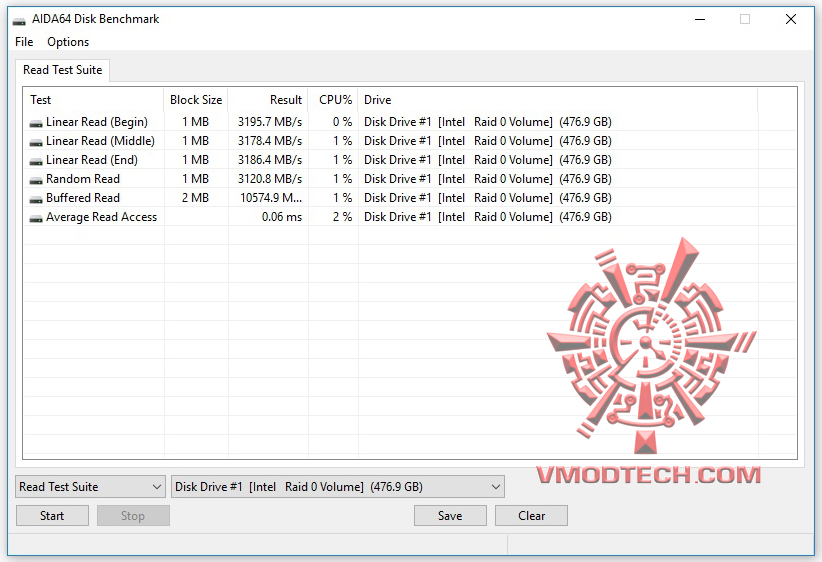The image size is (822, 562).
Task: Click the drive icon beside Linear Read (End)
Action: 36,161
